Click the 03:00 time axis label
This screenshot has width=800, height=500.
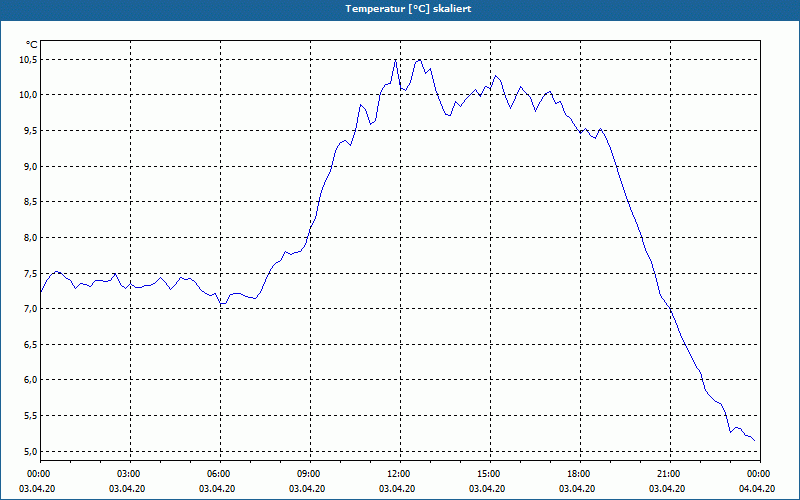131,474
